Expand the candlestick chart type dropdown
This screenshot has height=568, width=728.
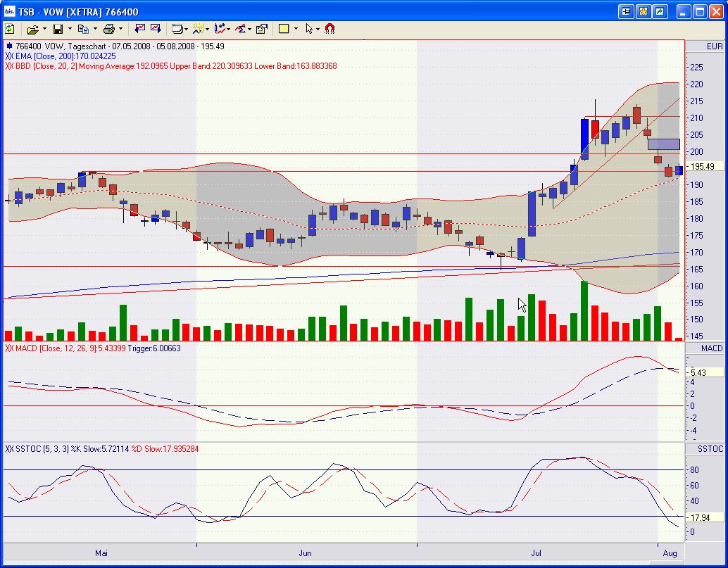(x=228, y=30)
